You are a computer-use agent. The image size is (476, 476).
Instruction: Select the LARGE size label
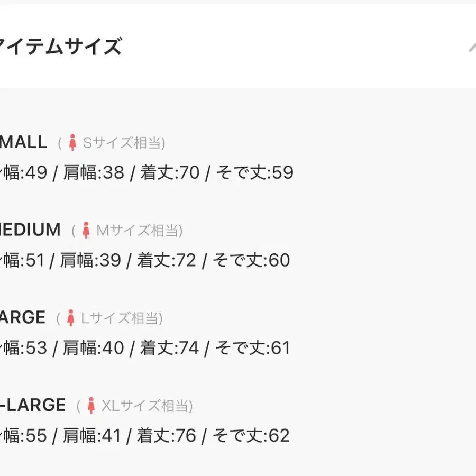click(23, 317)
